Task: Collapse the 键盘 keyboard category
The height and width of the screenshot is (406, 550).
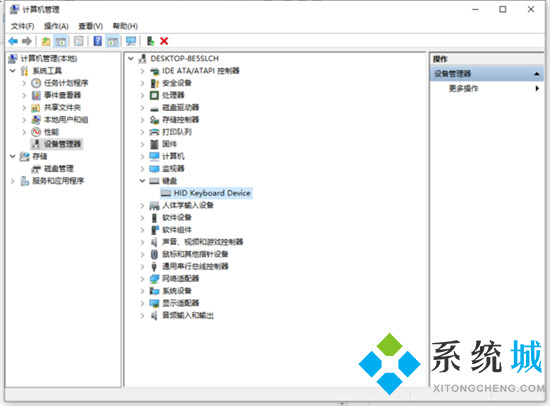Action: 142,181
